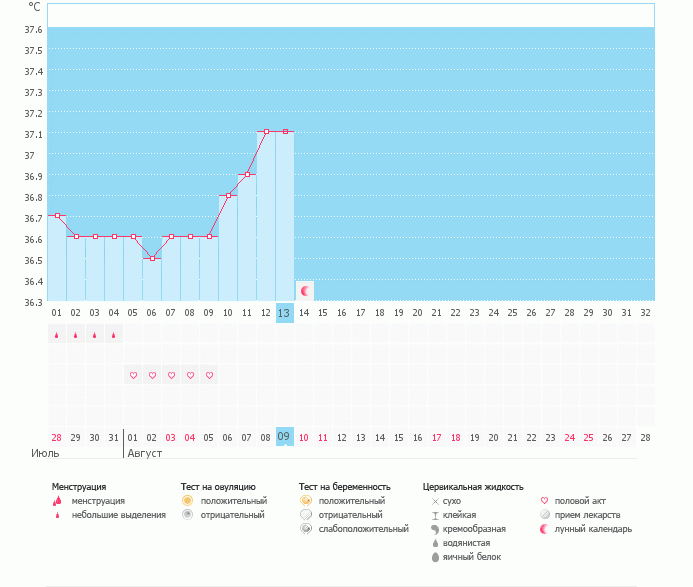Image resolution: width=693 pixels, height=587 pixels.
Task: Click the сухо cervical fluid legend icon
Action: (x=435, y=500)
